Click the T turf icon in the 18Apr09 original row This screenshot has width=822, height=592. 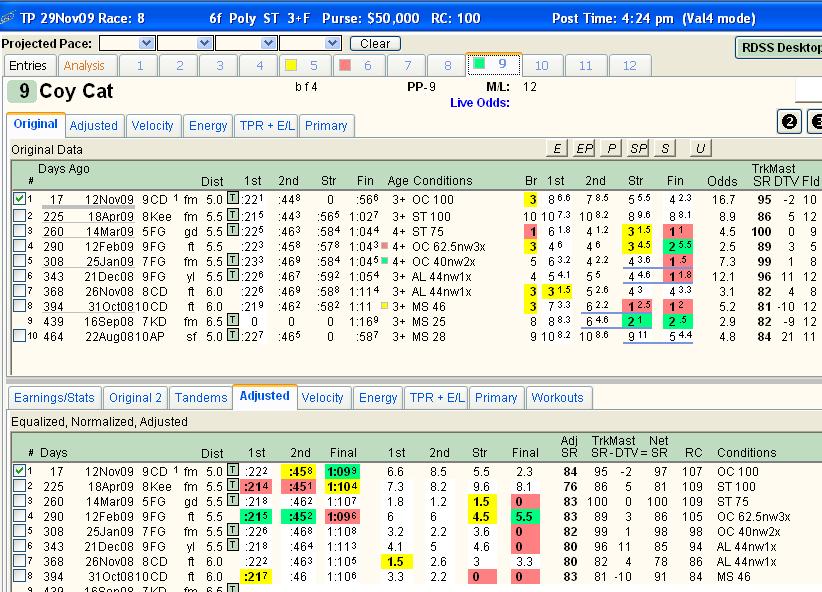[233, 215]
